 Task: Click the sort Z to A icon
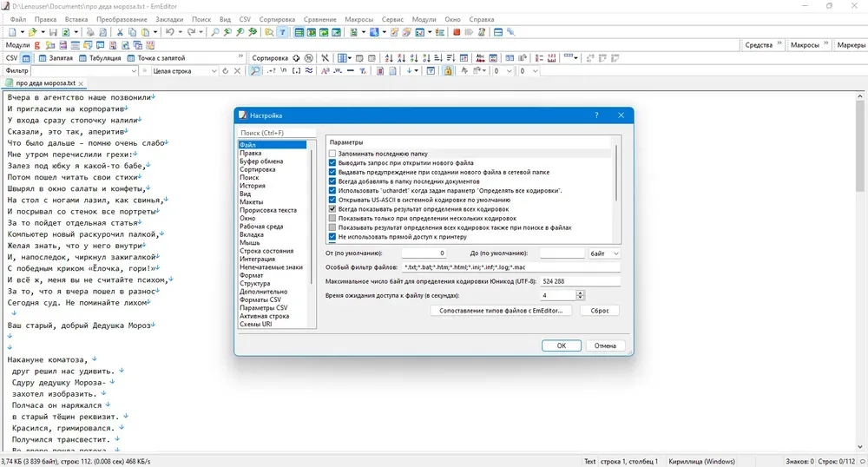tap(401, 58)
